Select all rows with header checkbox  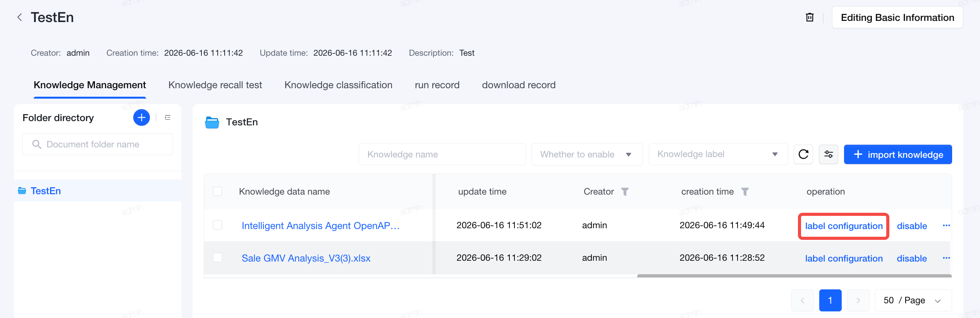pyautogui.click(x=218, y=191)
